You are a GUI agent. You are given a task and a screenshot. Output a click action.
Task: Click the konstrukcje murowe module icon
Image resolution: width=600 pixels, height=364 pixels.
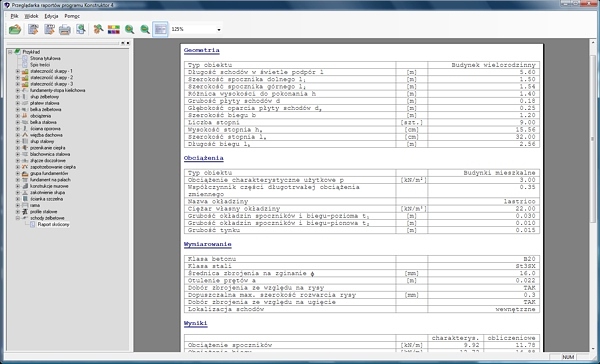(x=25, y=186)
